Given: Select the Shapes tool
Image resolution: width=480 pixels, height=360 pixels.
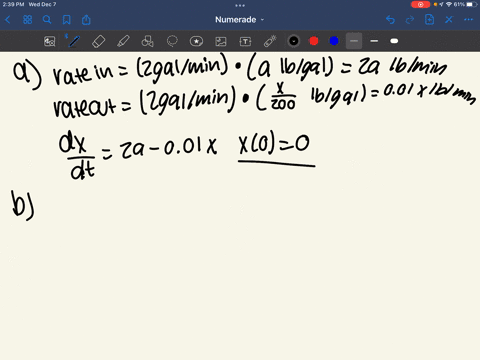Looking at the screenshot, I should 147,41.
